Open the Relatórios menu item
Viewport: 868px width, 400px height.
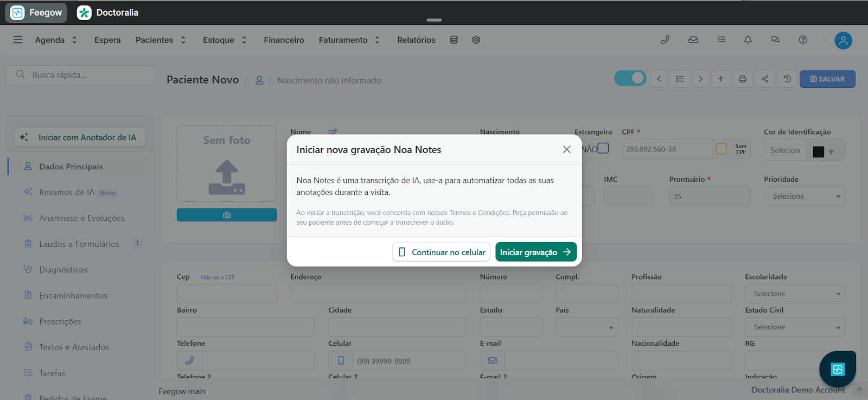click(416, 40)
